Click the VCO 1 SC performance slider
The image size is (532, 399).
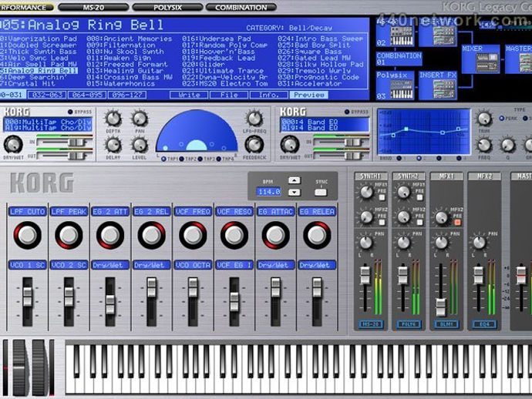click(28, 297)
